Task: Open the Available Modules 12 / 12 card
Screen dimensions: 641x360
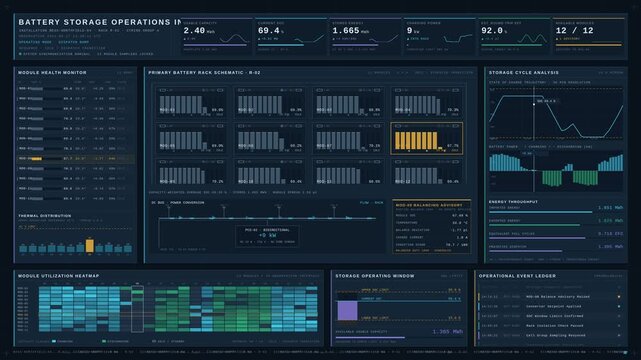Action: click(x=588, y=36)
